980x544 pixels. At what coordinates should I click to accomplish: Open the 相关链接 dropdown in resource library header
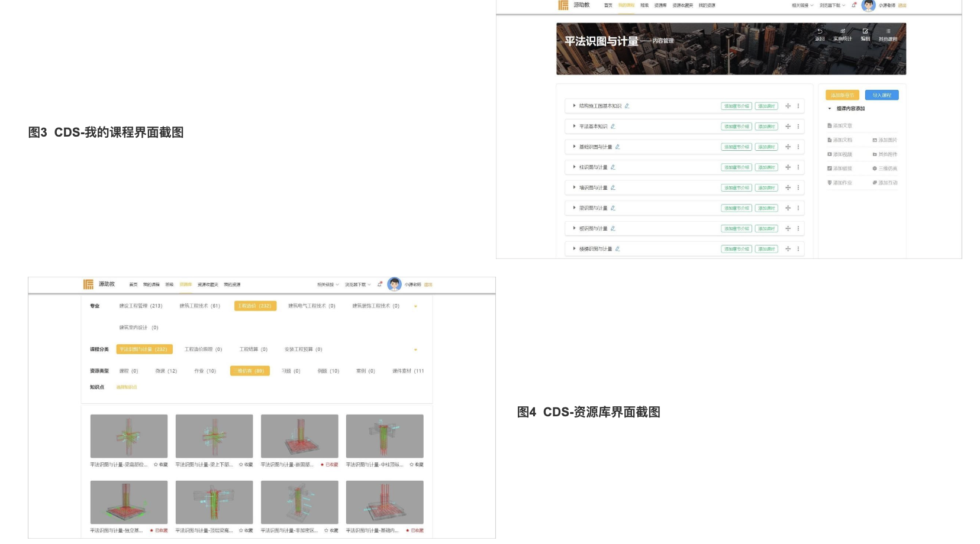[x=328, y=285]
